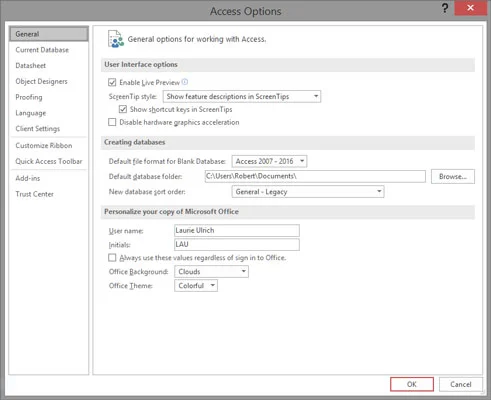Toggle Enable Live Preview checkbox
Viewport: 491px width, 400px height.
coord(112,82)
